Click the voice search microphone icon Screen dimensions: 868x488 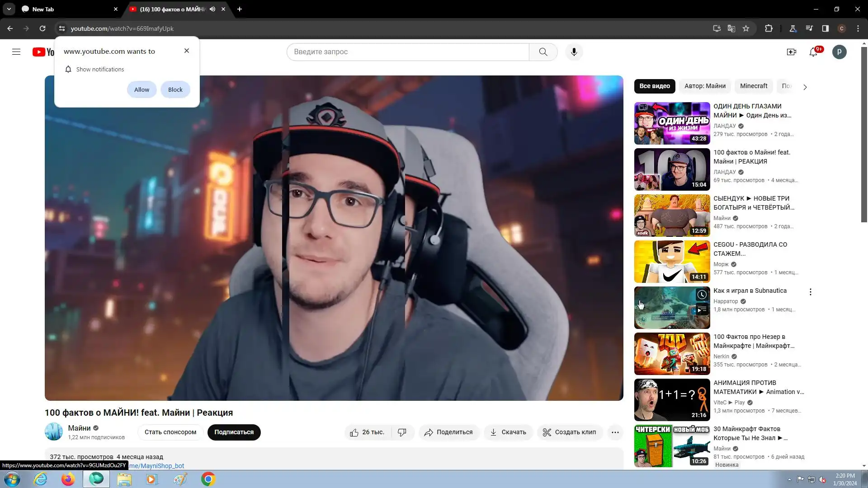coord(574,52)
